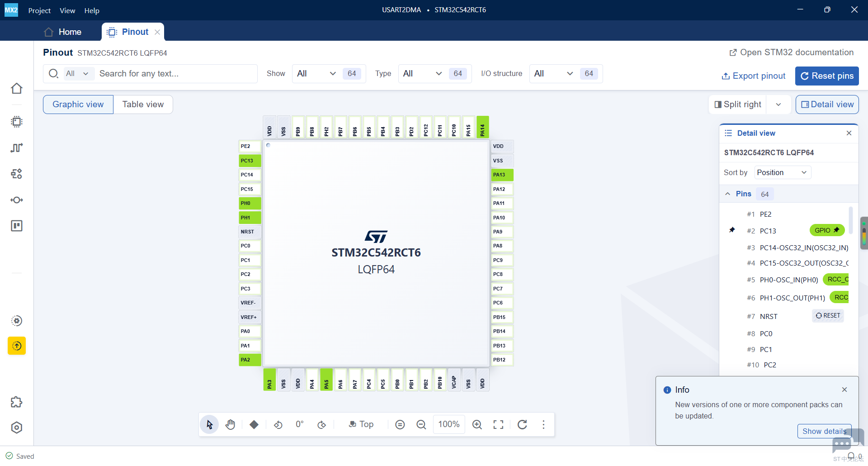This screenshot has height=466, width=868.
Task: Rotate the chip clockwise
Action: [x=321, y=424]
